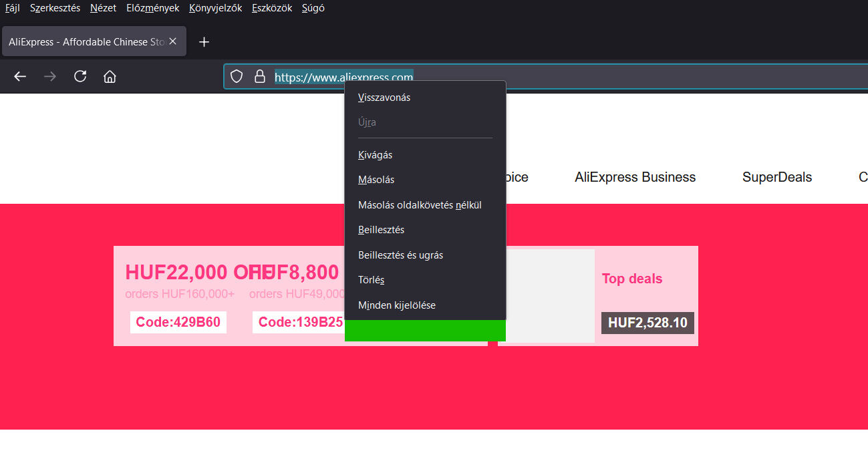Image resolution: width=868 pixels, height=459 pixels.
Task: Open the Szerkesztés menu
Action: point(55,8)
